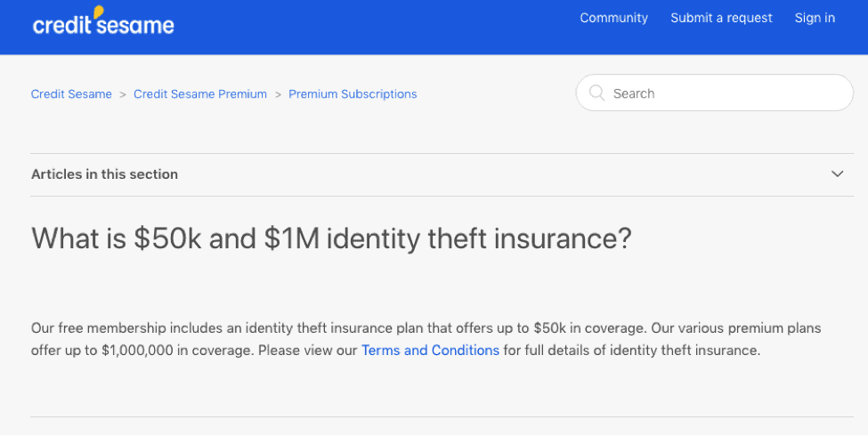Expand the Articles in this section chevron
The image size is (868, 436).
[837, 174]
